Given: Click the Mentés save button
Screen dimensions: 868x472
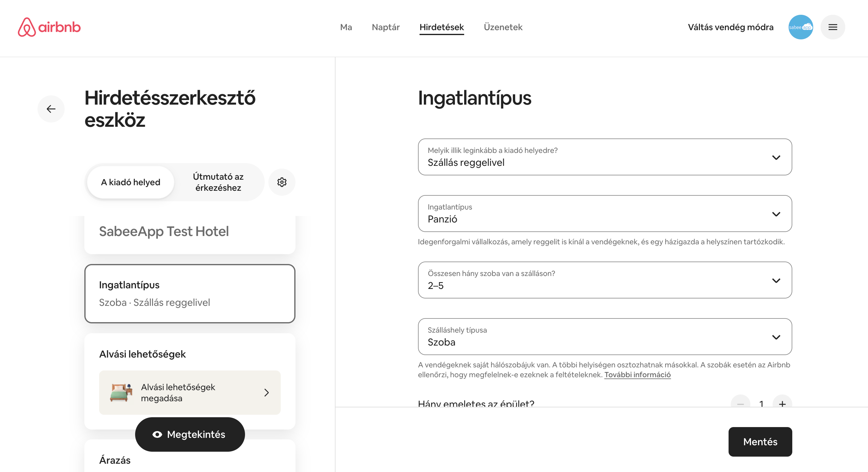Looking at the screenshot, I should click(x=760, y=442).
